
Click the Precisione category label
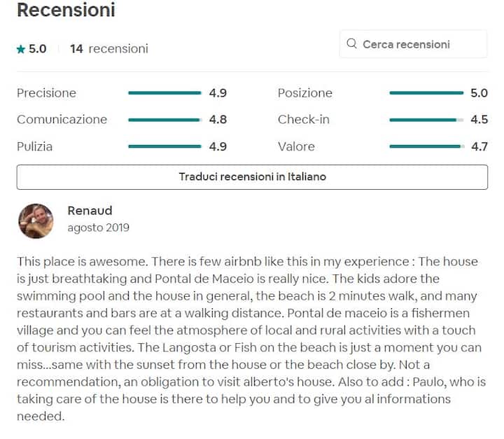(x=46, y=93)
